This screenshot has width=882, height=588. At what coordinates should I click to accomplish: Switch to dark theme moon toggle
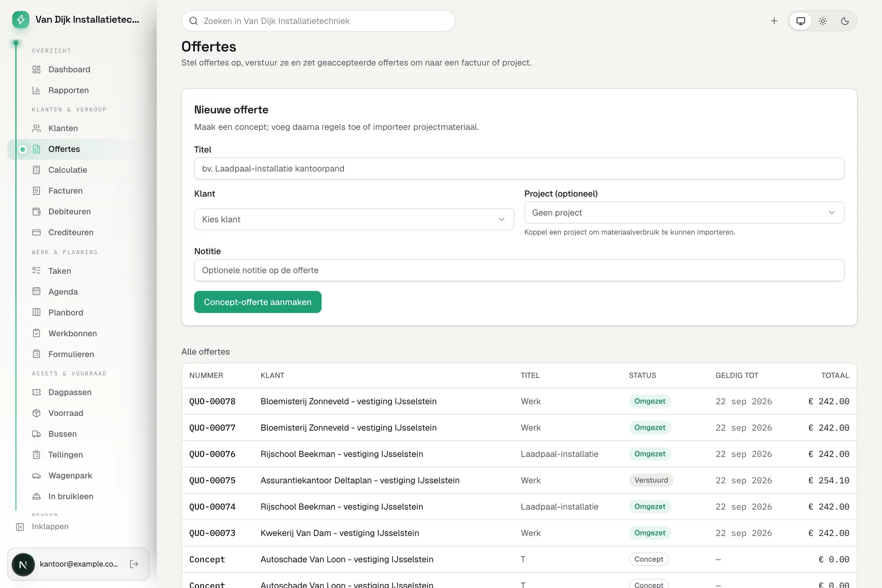pos(845,21)
